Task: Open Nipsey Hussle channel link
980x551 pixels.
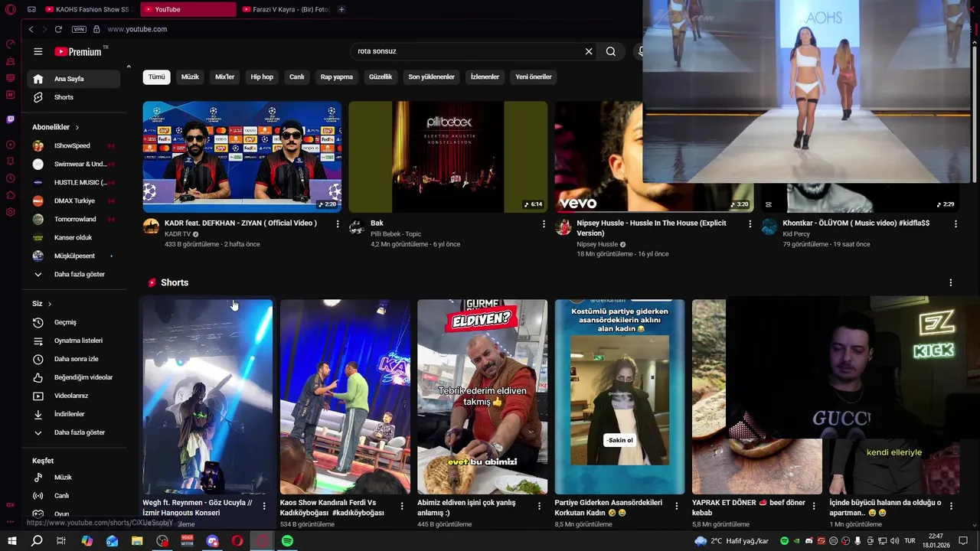Action: coord(597,244)
